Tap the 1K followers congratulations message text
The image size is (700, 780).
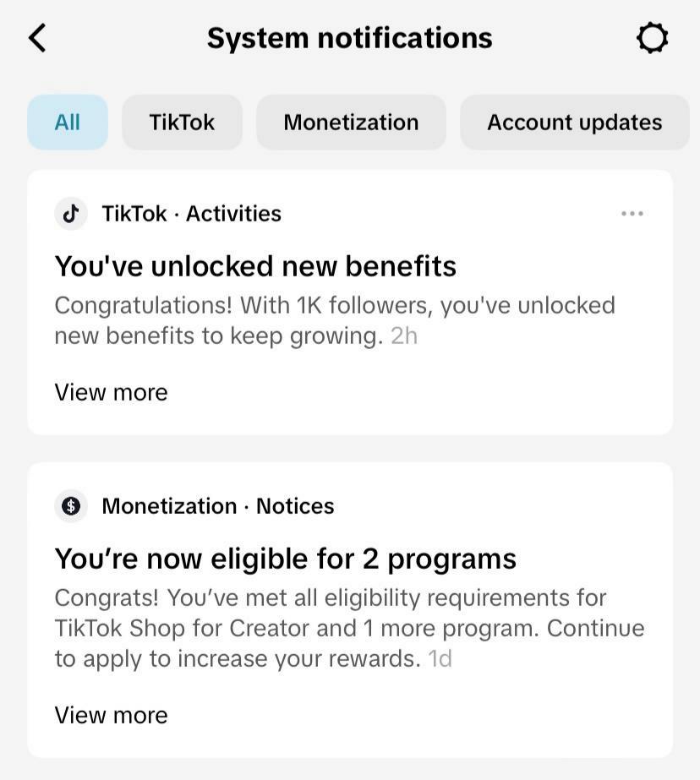click(x=334, y=305)
